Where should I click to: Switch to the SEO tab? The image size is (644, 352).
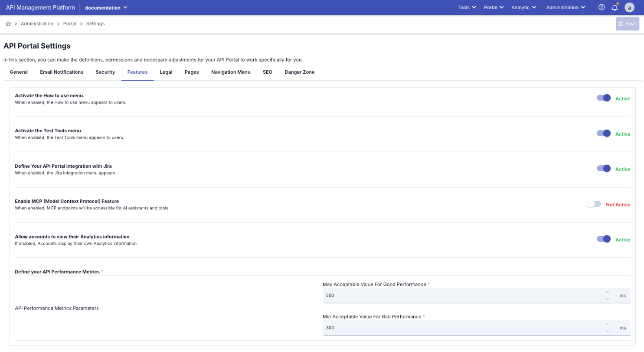[268, 72]
